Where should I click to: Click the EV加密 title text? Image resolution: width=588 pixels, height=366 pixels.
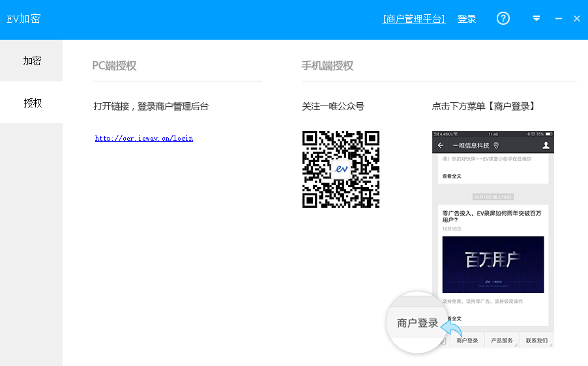(23, 19)
